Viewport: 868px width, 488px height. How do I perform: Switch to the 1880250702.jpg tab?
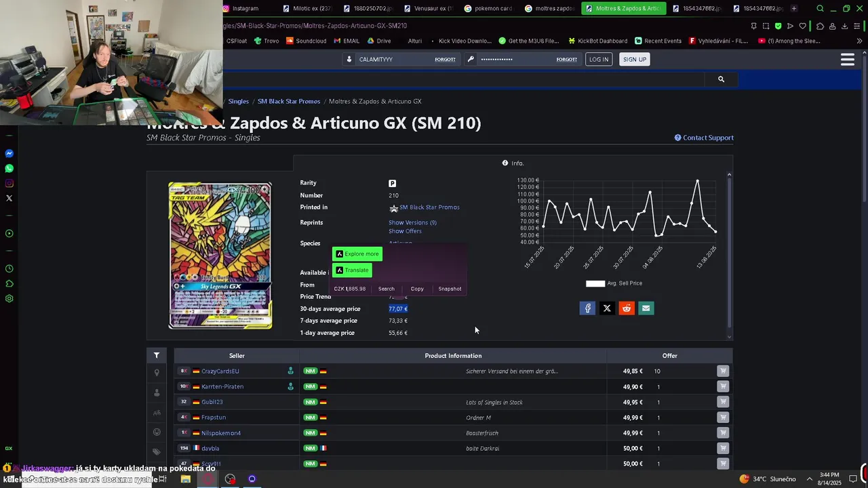tap(367, 8)
